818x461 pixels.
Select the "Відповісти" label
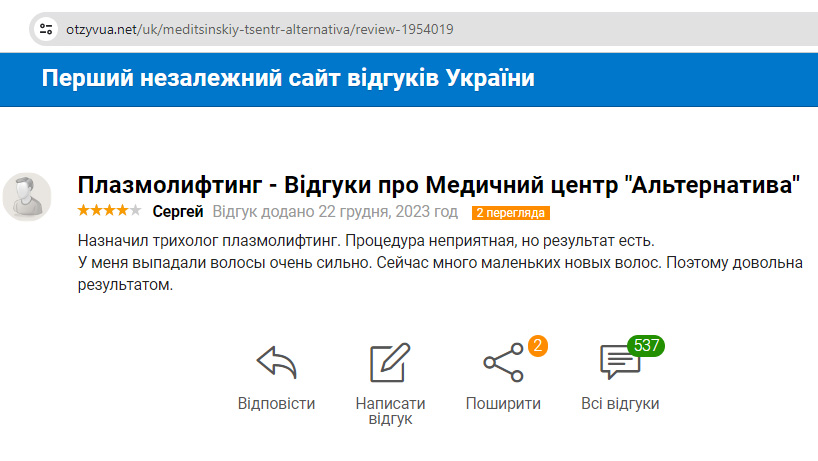(276, 404)
